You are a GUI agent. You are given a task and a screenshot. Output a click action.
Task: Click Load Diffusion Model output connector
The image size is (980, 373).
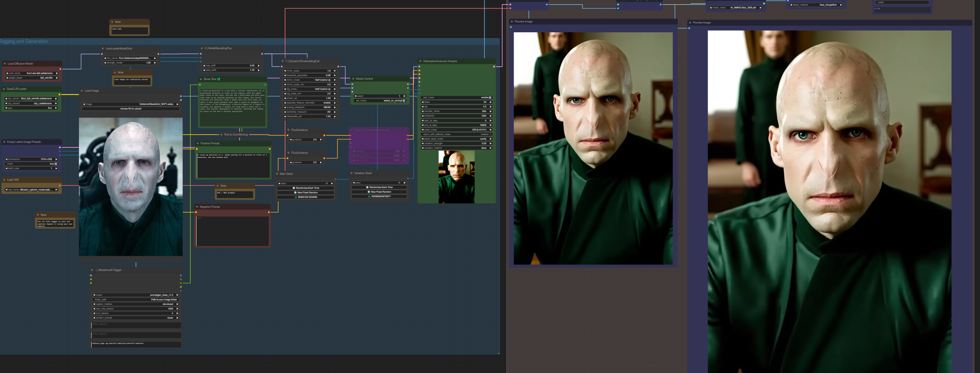click(60, 69)
